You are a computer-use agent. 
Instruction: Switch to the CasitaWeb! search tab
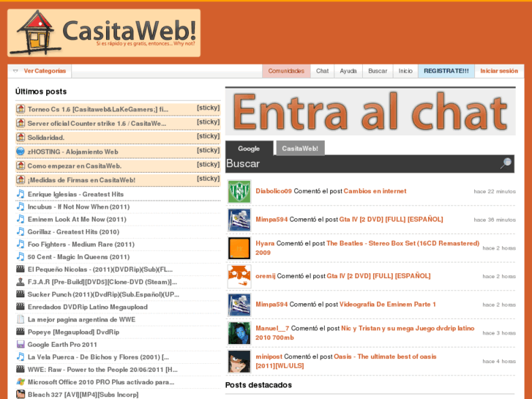click(x=300, y=149)
